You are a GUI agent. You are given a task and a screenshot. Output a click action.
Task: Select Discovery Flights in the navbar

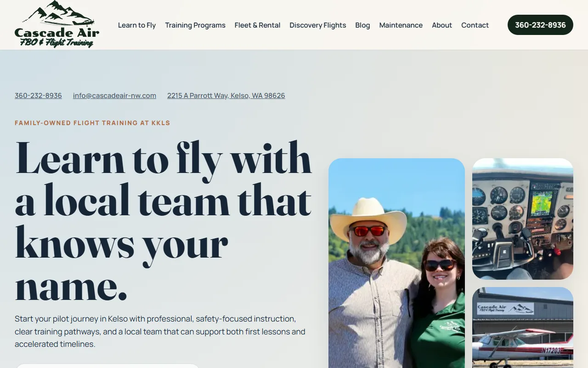point(318,25)
